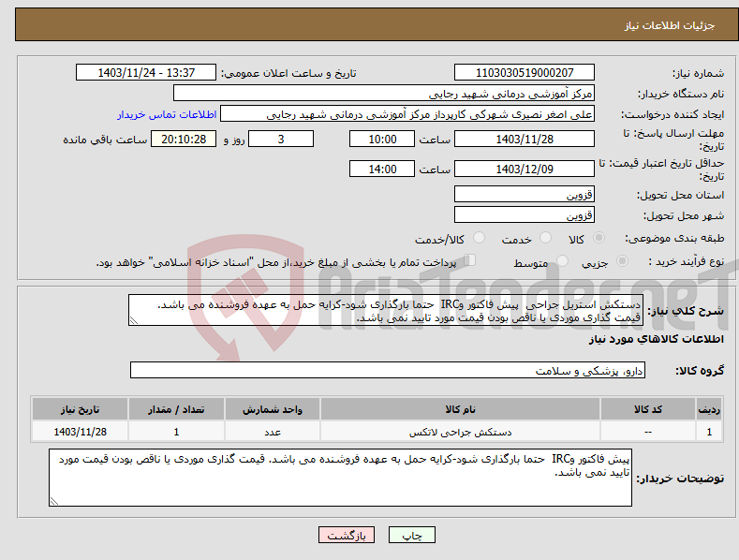Click the واحد شمارش column header
The height and width of the screenshot is (560, 739).
coord(273,409)
